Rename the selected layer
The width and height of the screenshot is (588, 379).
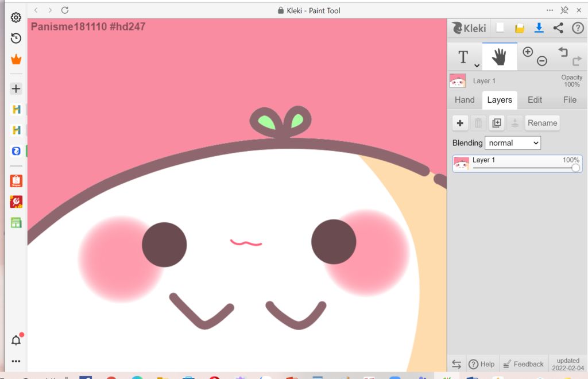542,123
